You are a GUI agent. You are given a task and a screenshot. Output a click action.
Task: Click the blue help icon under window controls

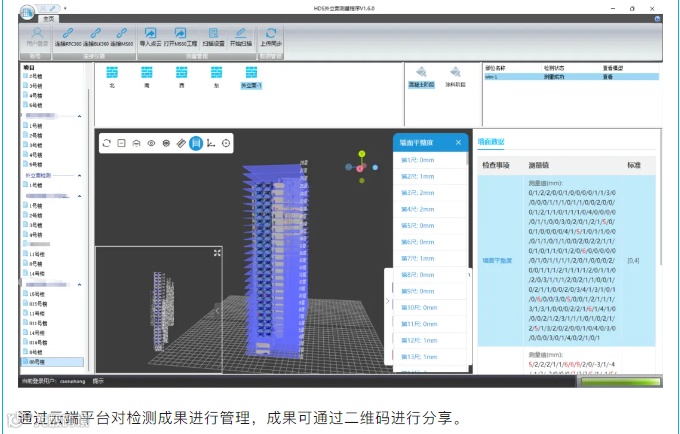(x=657, y=19)
